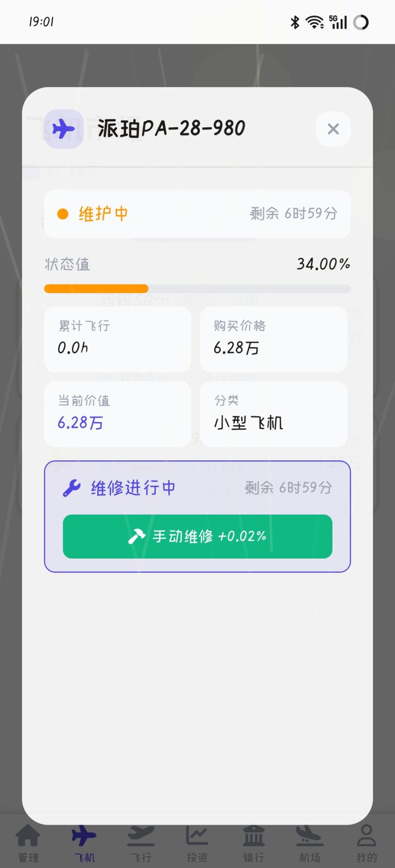Tap the 购买价格 6.28万 card
395x868 pixels.
[273, 339]
